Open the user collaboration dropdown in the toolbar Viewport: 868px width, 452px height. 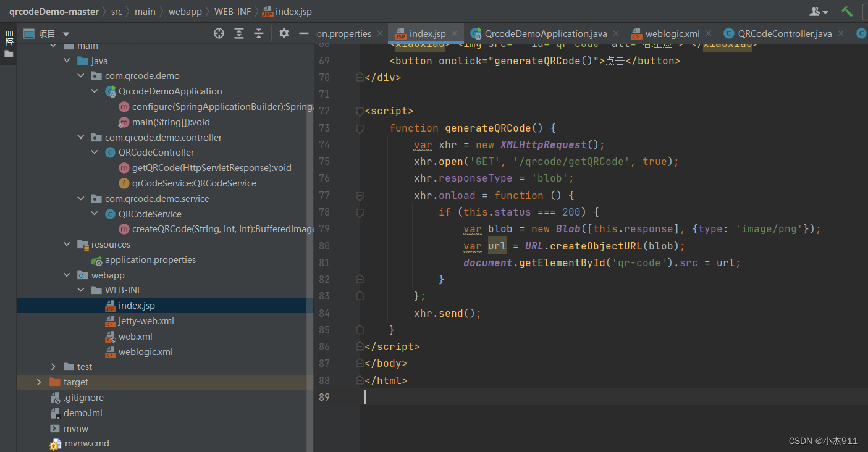(x=819, y=11)
